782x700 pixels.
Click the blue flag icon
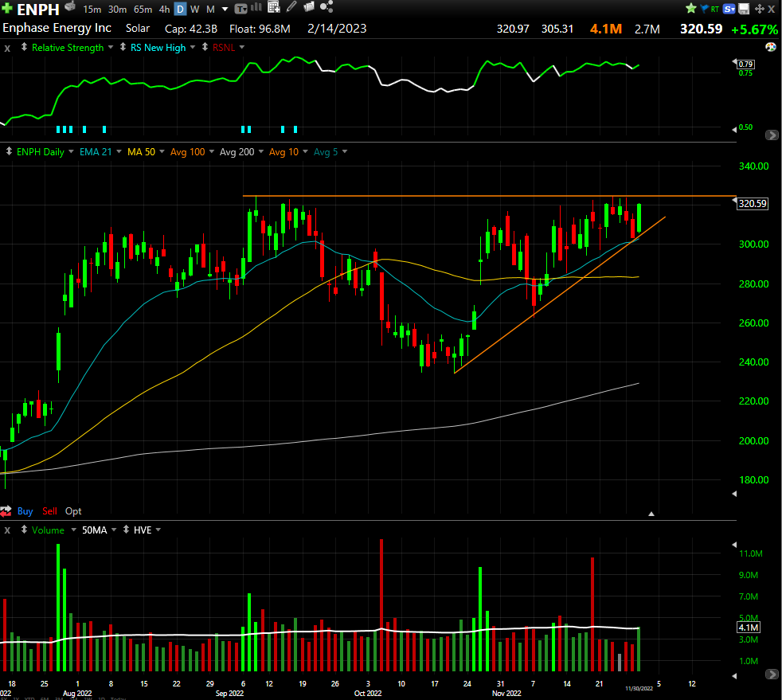705,9
